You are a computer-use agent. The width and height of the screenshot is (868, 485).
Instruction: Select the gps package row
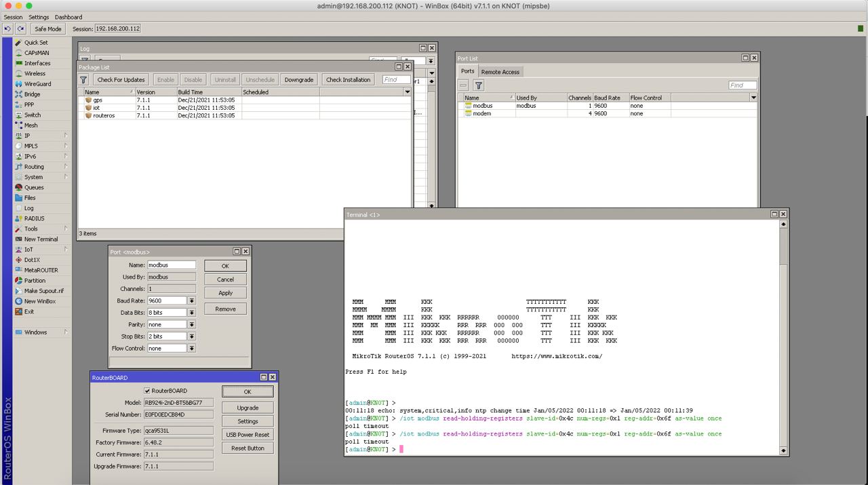[x=245, y=100]
